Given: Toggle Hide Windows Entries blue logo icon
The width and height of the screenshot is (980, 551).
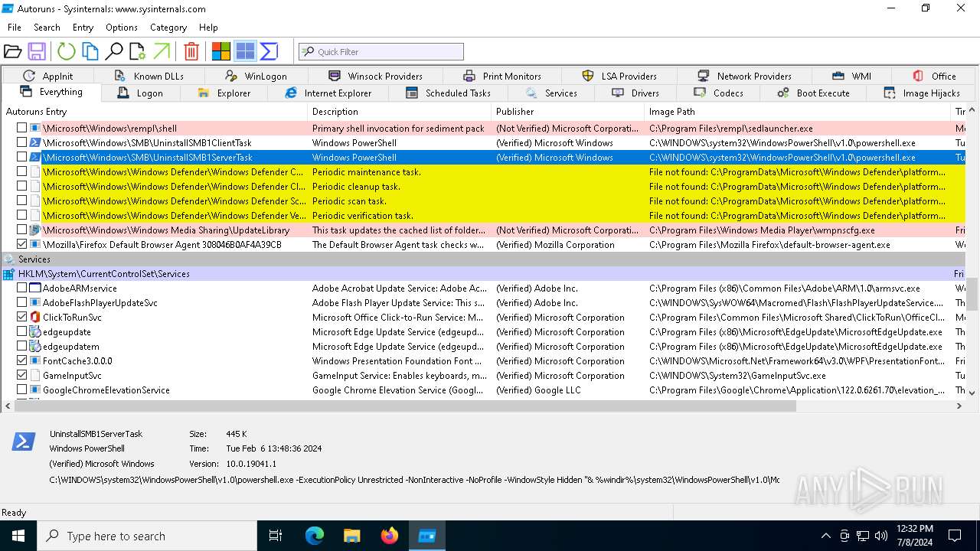Looking at the screenshot, I should pos(245,51).
